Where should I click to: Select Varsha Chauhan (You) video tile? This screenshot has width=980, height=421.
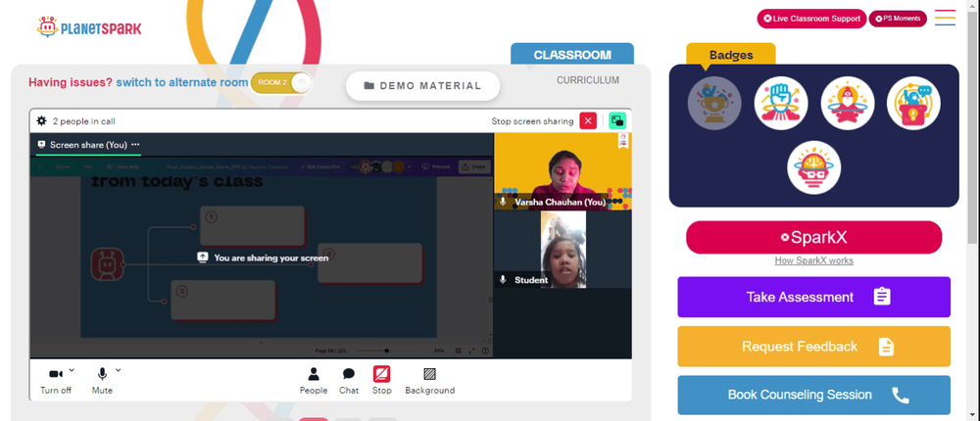click(x=563, y=171)
